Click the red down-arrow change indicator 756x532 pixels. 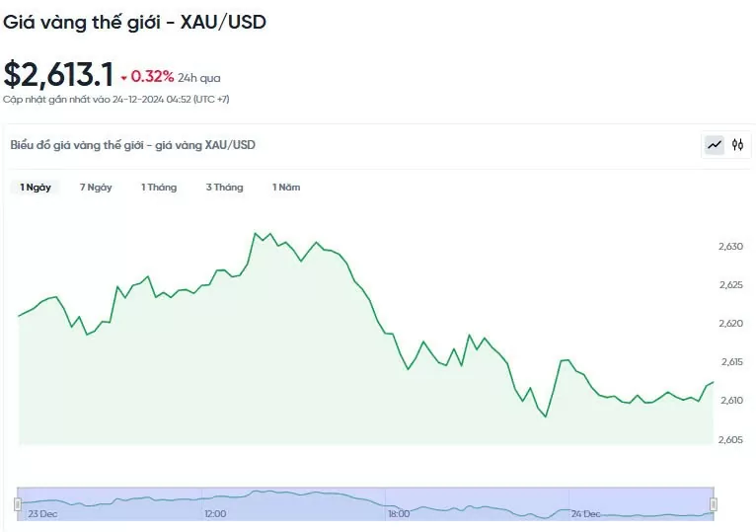pyautogui.click(x=123, y=78)
